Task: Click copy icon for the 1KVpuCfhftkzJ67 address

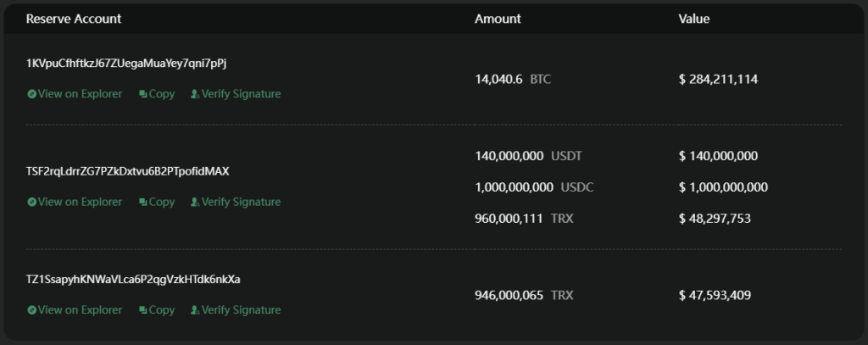Action: coord(143,94)
